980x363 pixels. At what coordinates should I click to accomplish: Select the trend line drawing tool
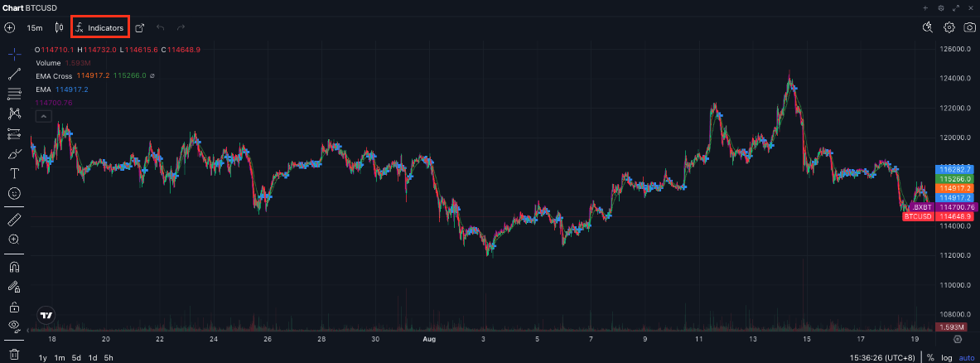tap(14, 74)
